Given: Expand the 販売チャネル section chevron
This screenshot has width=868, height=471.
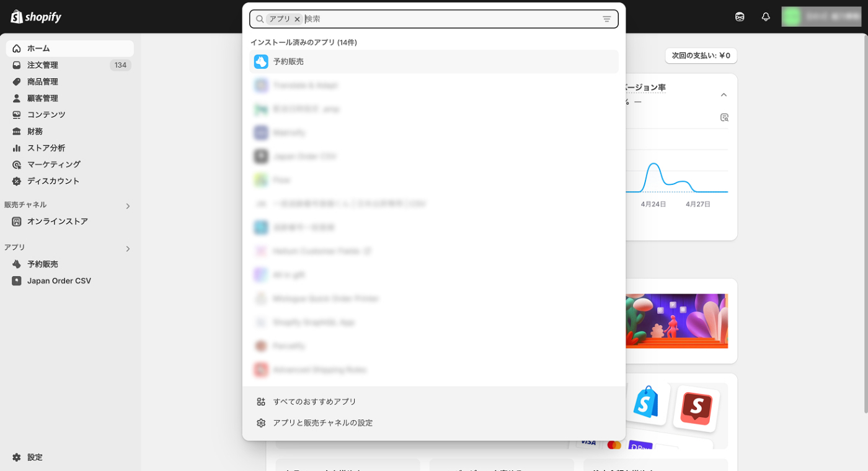Looking at the screenshot, I should [128, 206].
